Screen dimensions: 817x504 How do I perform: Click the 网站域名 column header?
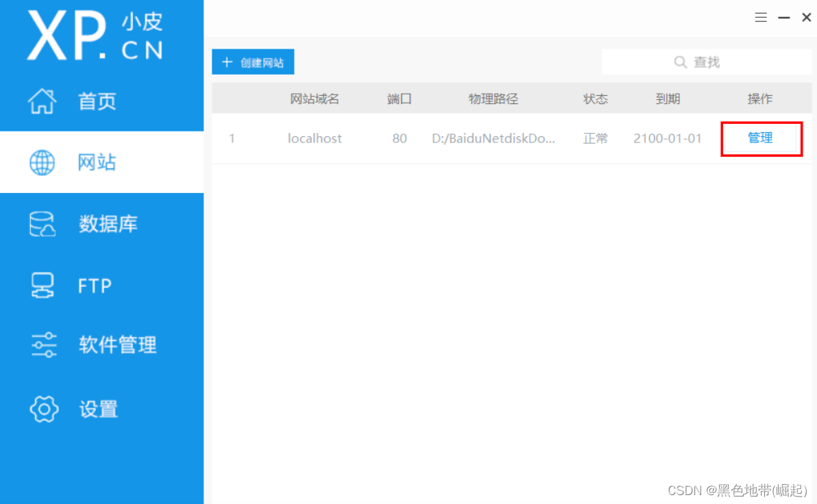[314, 99]
